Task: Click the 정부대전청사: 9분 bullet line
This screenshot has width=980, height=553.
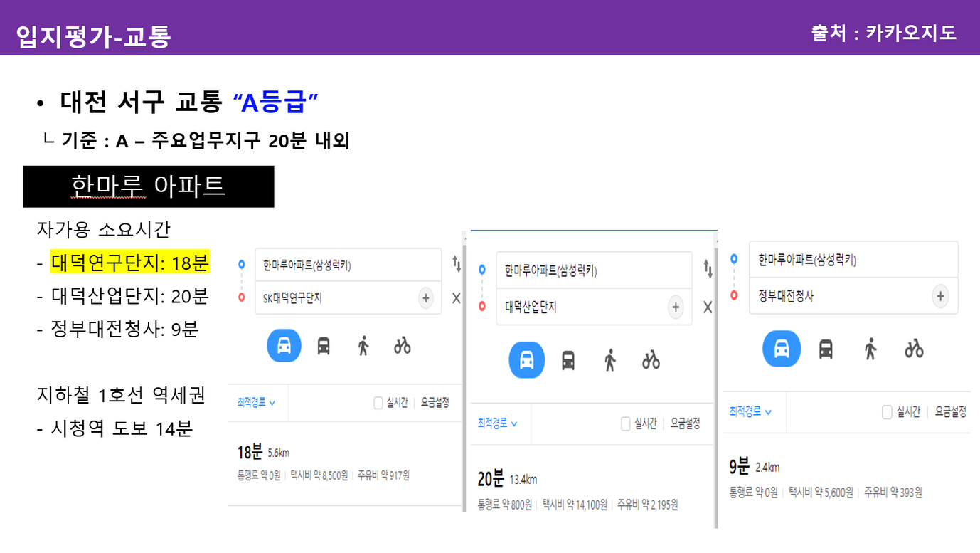Action: 117,329
